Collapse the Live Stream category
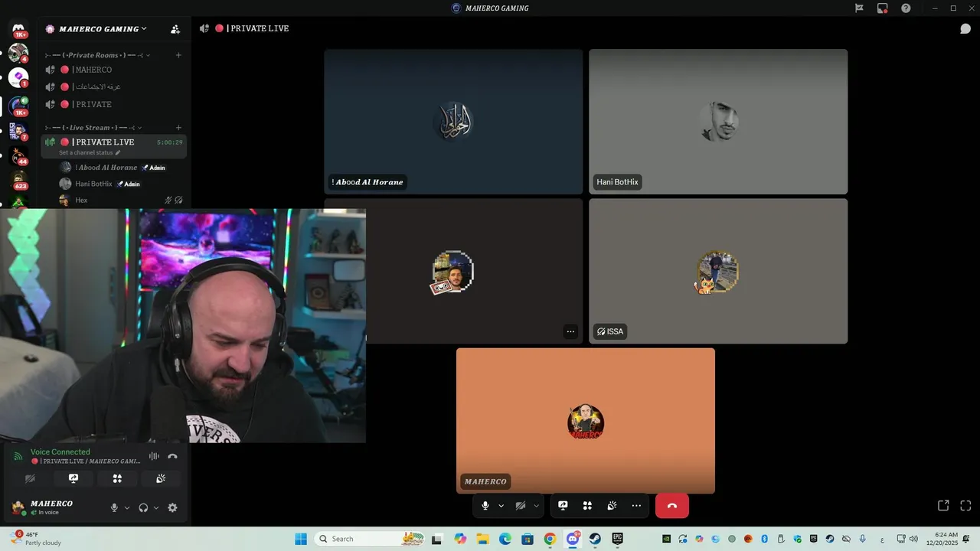980x551 pixels. pos(93,128)
